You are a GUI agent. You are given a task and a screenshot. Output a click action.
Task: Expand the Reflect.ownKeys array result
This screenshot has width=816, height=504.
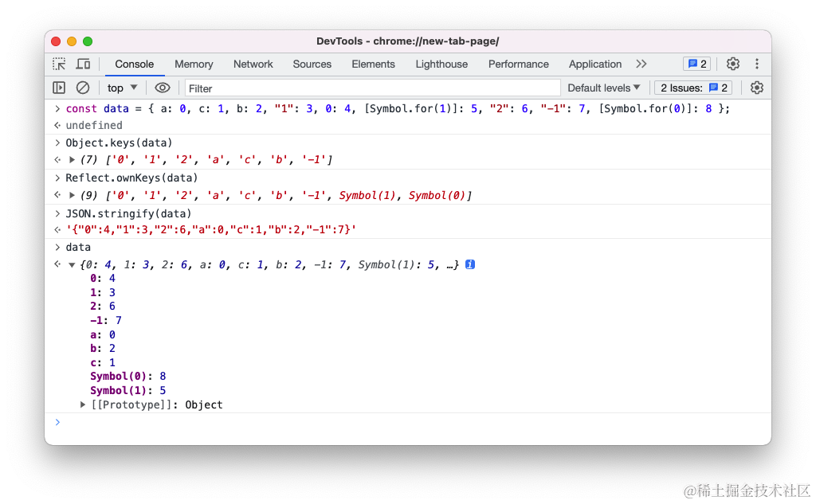(x=73, y=195)
